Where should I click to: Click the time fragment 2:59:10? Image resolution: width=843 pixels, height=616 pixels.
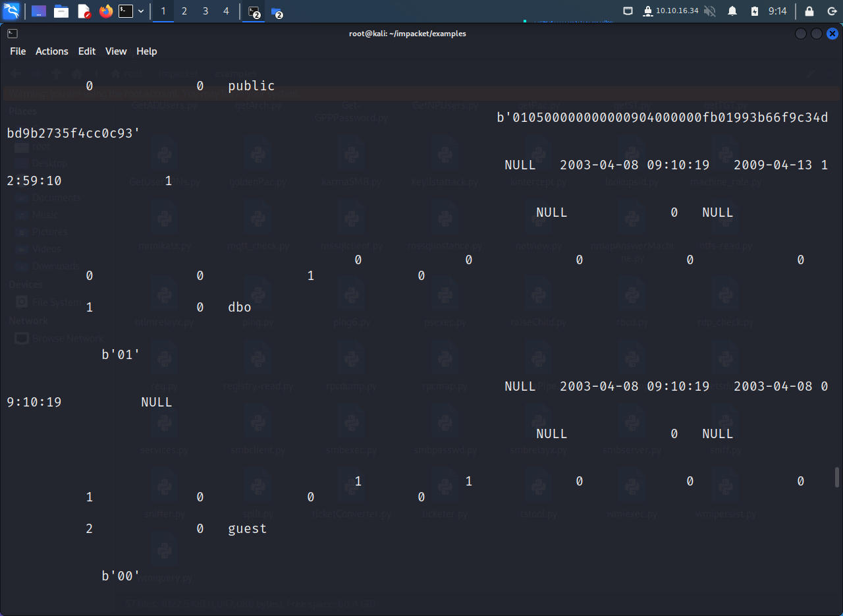(34, 181)
